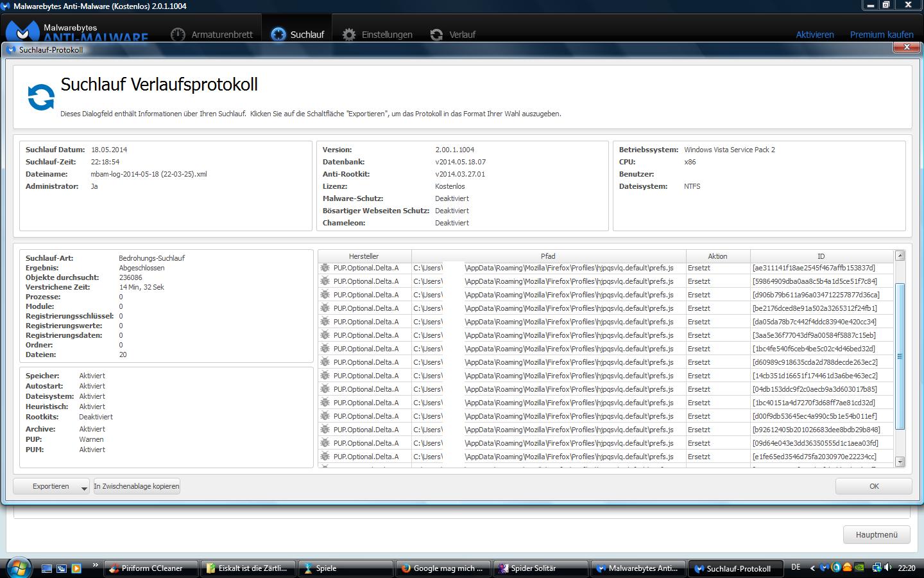This screenshot has width=924, height=578.
Task: Click media player quick launch icon
Action: (76, 568)
